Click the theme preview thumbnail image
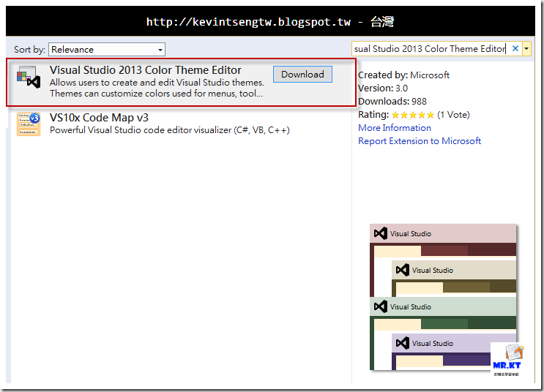This screenshot has width=544, height=392. tap(443, 297)
